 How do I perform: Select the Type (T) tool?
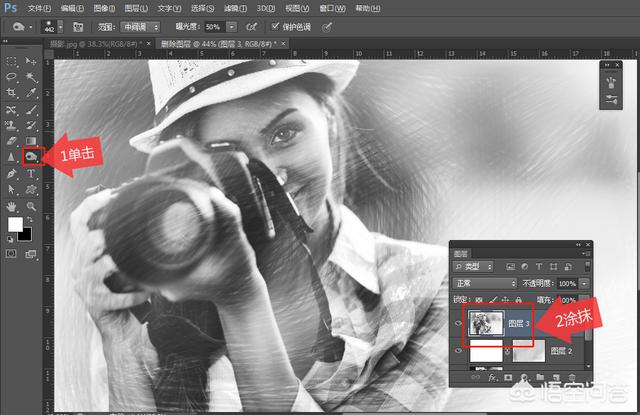tap(31, 173)
